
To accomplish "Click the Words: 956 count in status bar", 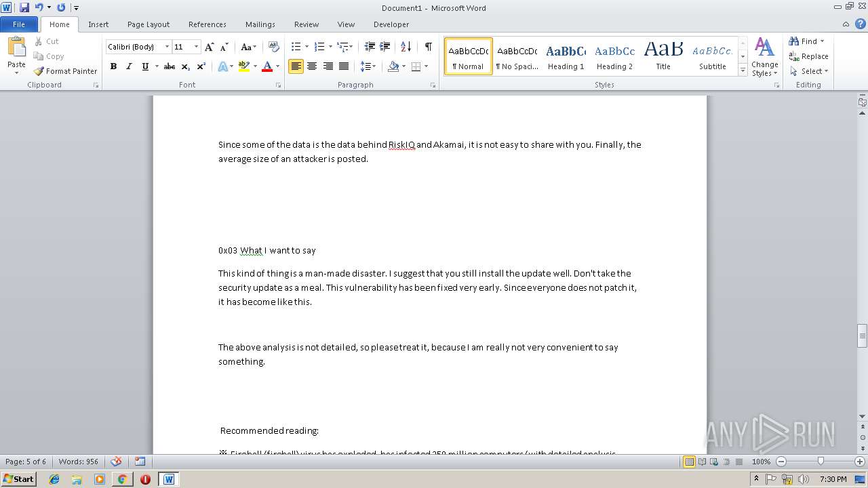I will point(79,462).
